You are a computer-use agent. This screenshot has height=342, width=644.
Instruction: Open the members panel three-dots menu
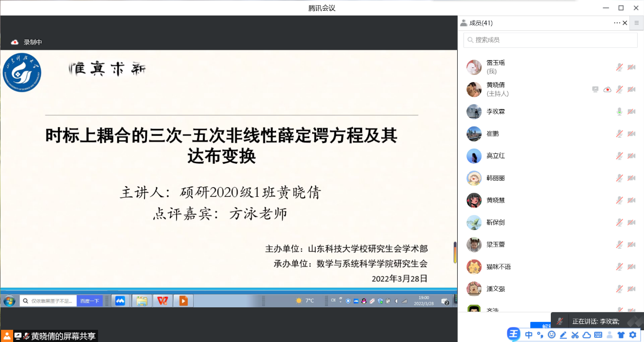point(617,23)
